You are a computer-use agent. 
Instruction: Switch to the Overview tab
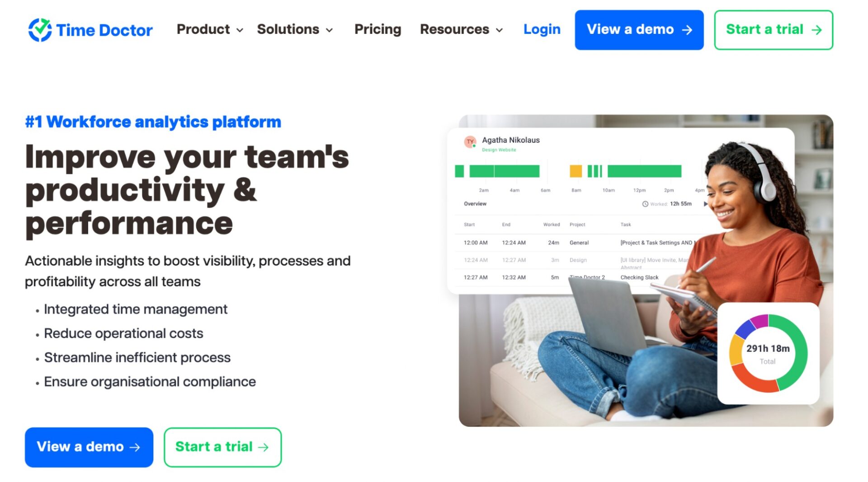(x=474, y=204)
